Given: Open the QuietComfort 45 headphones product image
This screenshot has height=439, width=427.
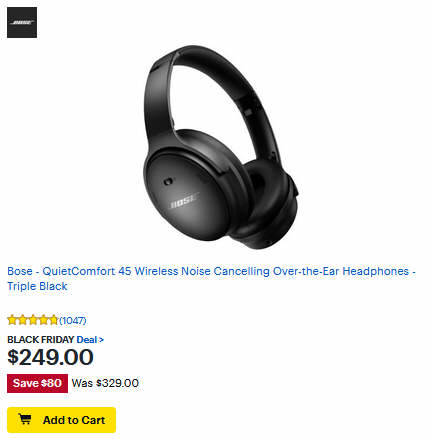Looking at the screenshot, I should click(x=221, y=147).
